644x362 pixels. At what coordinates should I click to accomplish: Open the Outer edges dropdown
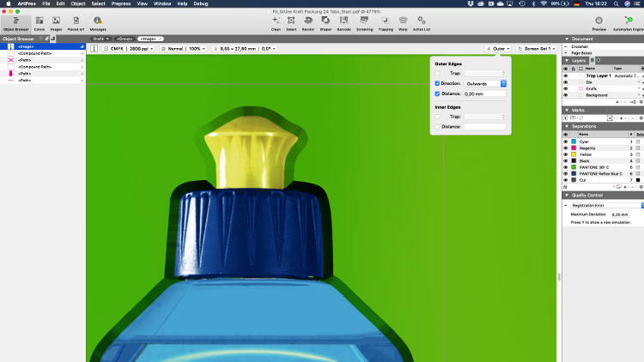[498, 48]
